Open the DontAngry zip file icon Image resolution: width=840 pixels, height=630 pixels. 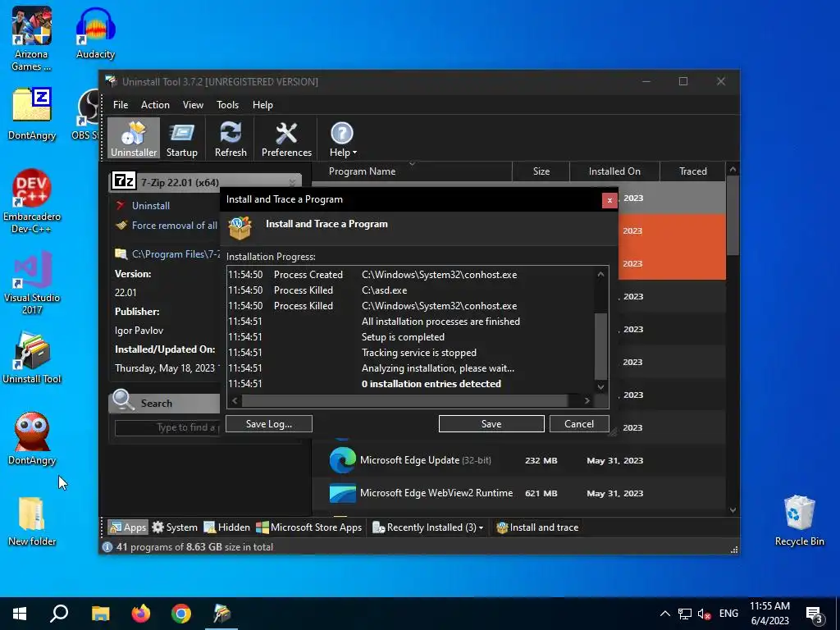click(32, 114)
